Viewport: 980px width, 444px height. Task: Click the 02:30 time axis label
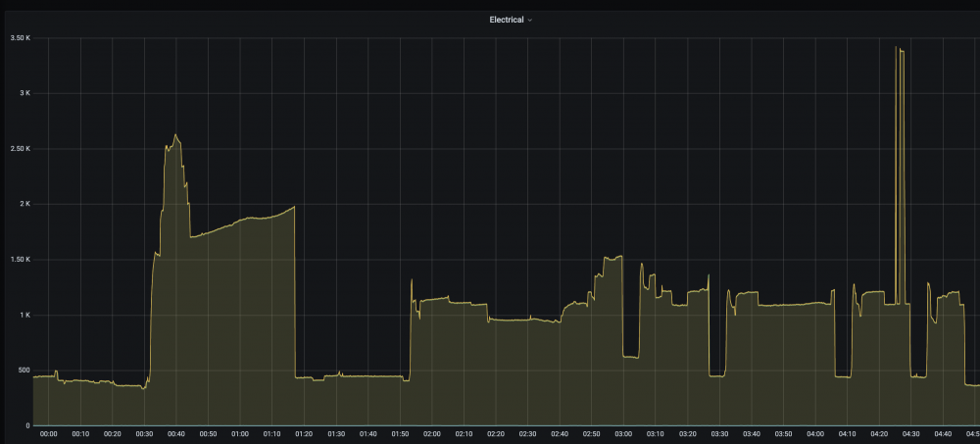coord(527,434)
